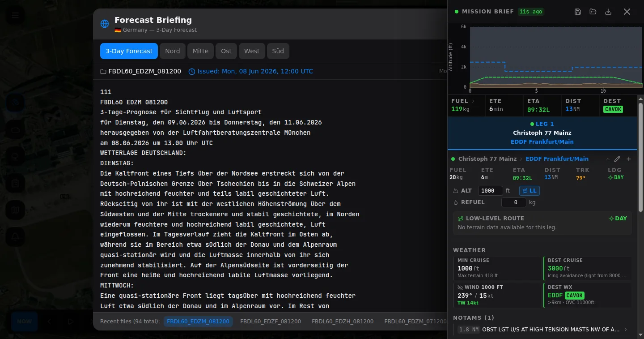Click the TRK 79° value in leg stats
The image size is (644, 339).
coord(580,178)
